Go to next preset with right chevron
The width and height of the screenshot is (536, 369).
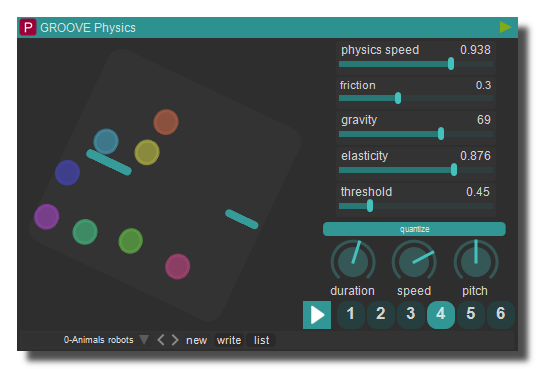pos(175,340)
